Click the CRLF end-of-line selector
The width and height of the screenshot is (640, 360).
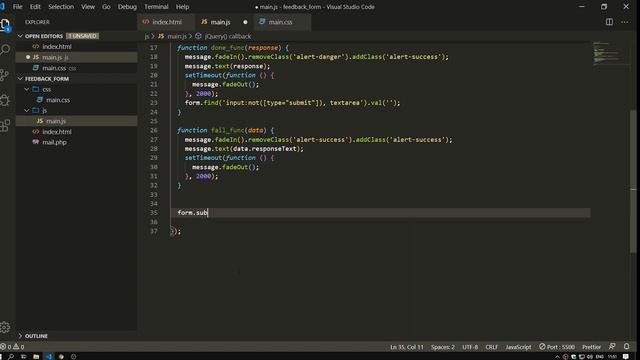tap(491, 347)
